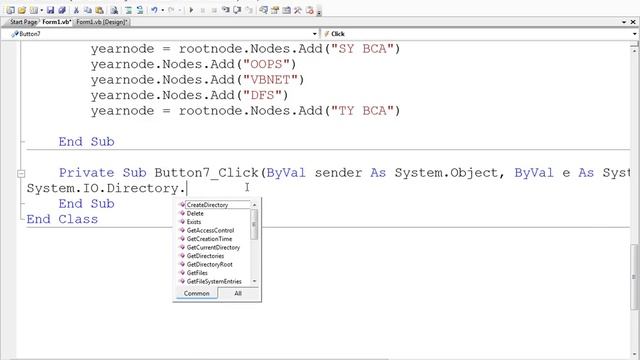Click the Copy icon in toolbar
The image size is (640, 360).
[87, 10]
